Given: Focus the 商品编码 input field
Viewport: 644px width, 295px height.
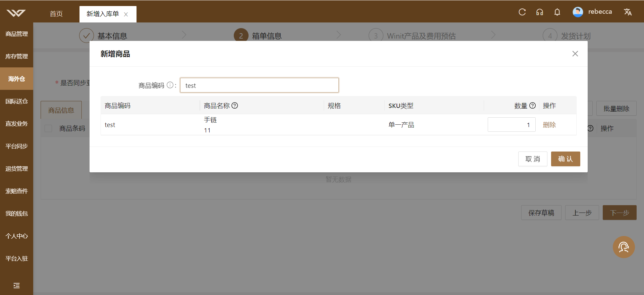Looking at the screenshot, I should pyautogui.click(x=259, y=85).
